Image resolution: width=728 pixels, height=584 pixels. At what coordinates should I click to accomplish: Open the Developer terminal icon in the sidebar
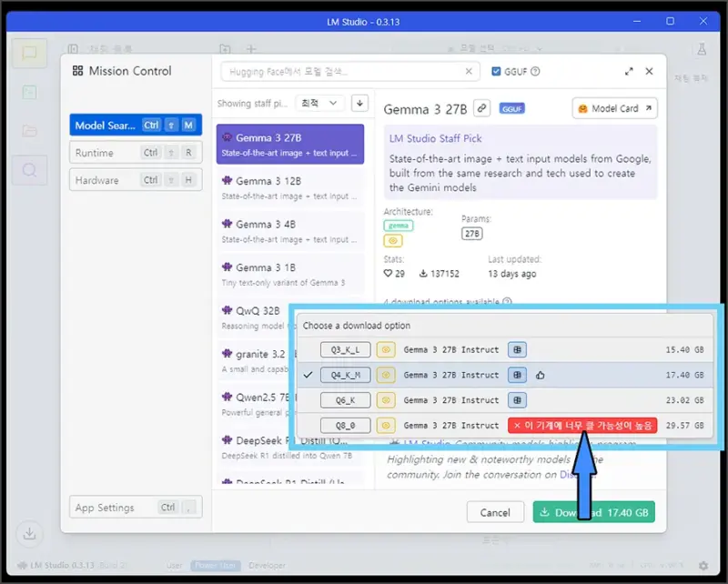click(29, 92)
